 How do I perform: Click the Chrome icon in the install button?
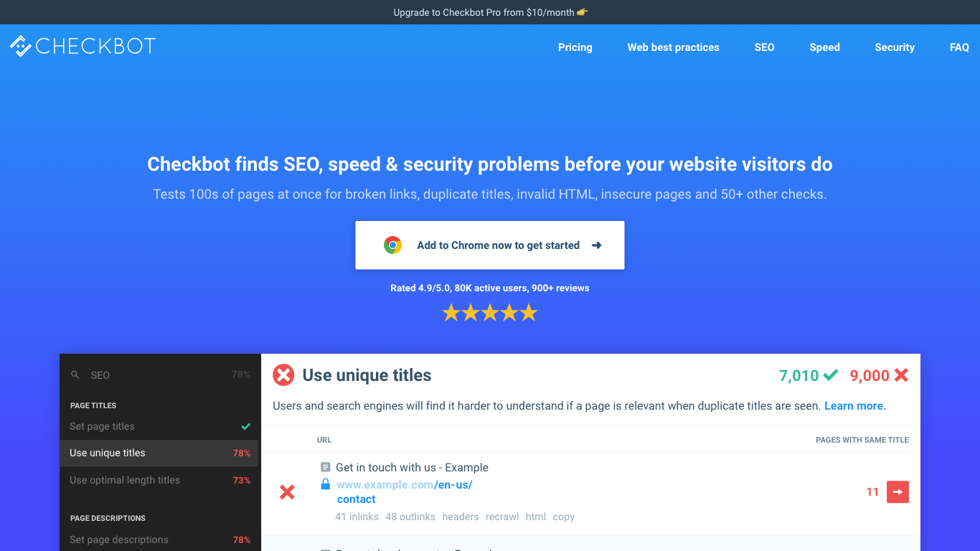[x=392, y=245]
